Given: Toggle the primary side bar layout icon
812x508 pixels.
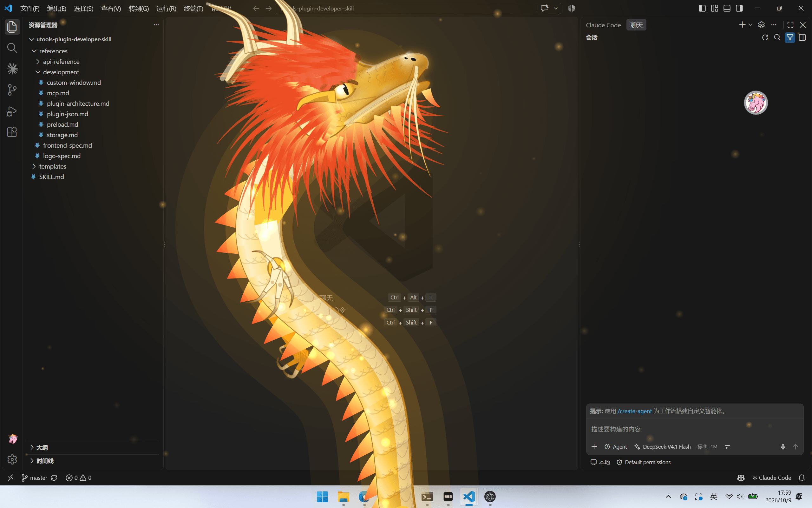Looking at the screenshot, I should [x=702, y=8].
